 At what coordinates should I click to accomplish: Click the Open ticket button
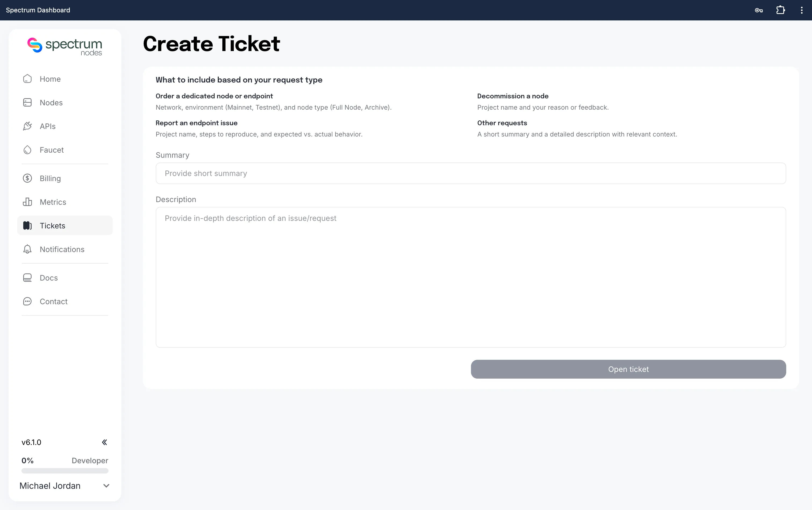[x=628, y=369]
